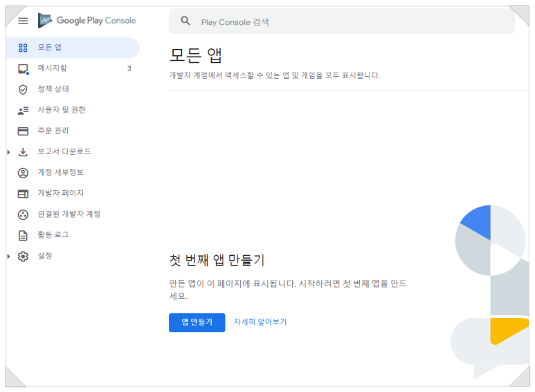Viewport: 535px width, 392px height.
Task: Click the 앱 만들기 button
Action: [197, 322]
